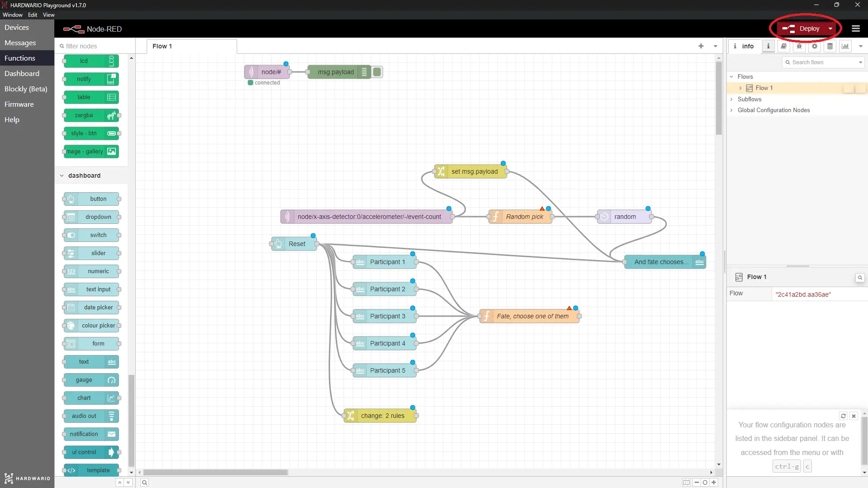Collapse the Flows tree section
868x488 pixels.
pos(731,76)
